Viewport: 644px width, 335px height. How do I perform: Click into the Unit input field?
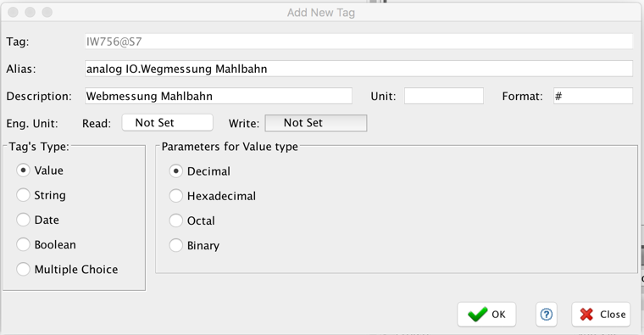click(x=443, y=96)
